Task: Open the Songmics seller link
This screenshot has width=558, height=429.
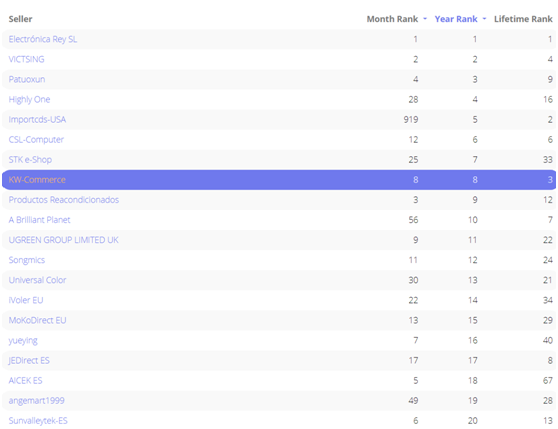Action: [x=27, y=260]
